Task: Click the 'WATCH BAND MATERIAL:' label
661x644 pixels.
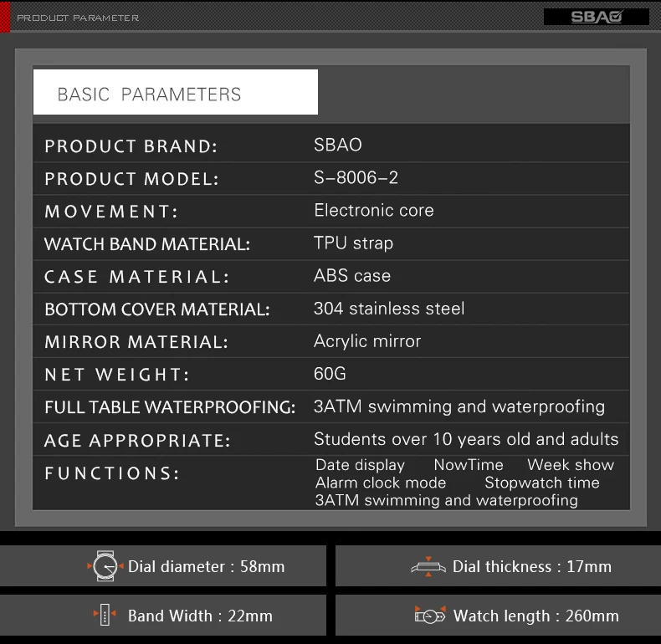Action: point(147,244)
